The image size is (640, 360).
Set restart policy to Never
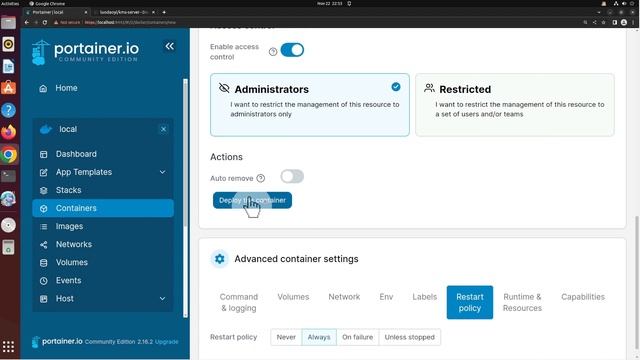286,337
